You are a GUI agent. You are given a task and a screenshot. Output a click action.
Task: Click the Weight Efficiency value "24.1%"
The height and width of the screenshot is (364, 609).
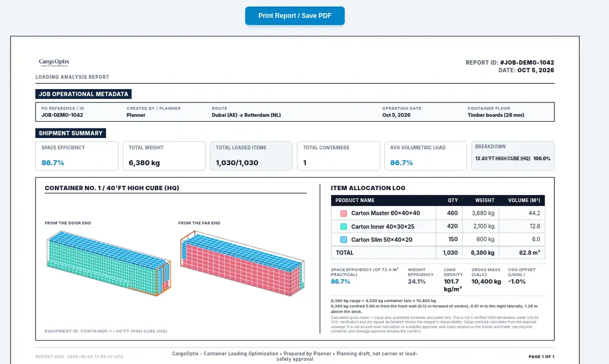[417, 282]
